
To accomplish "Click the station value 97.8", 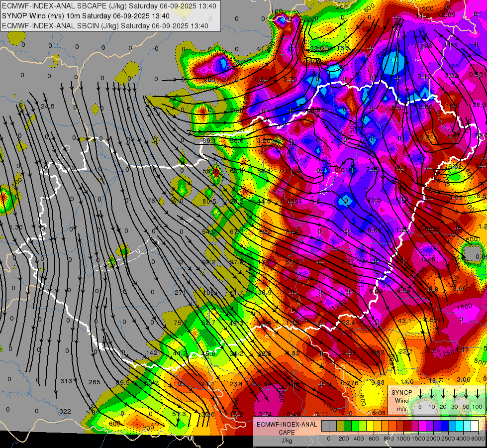I will pos(237,262).
